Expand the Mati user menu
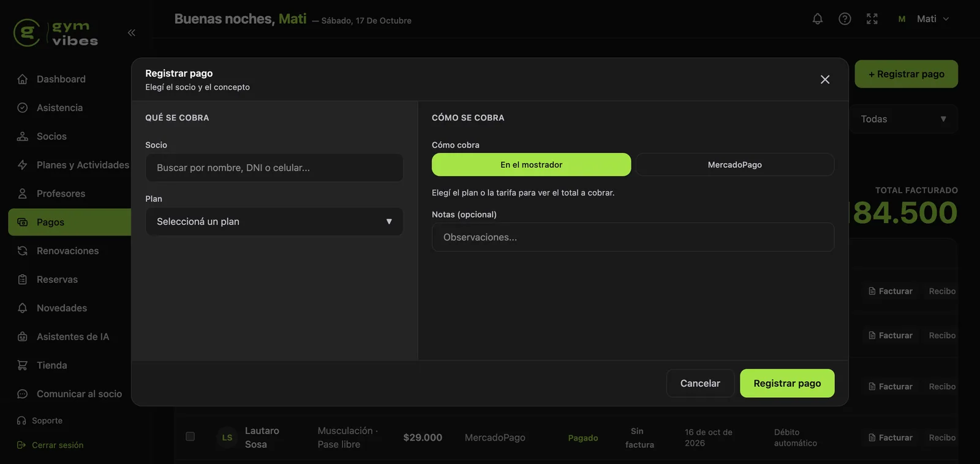 point(924,19)
